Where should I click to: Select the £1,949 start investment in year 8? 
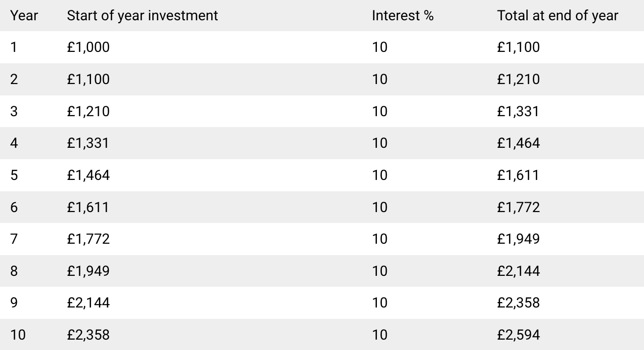click(88, 271)
